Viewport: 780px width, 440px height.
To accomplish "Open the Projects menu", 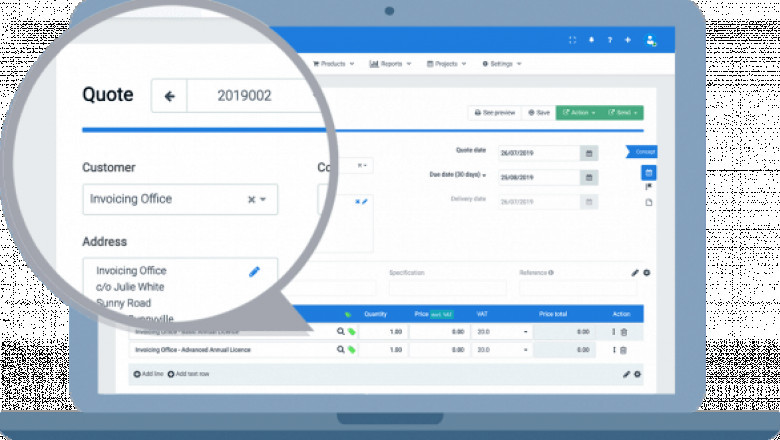I will [447, 64].
